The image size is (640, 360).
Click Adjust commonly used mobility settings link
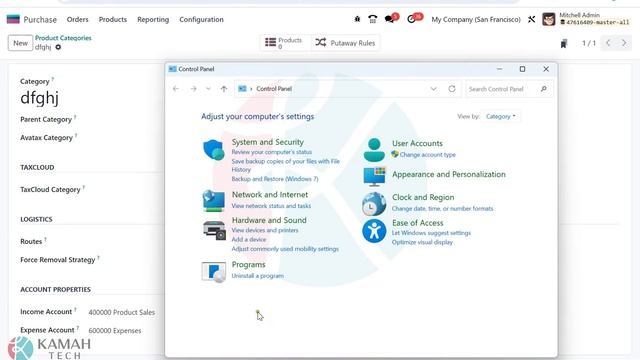tap(285, 249)
